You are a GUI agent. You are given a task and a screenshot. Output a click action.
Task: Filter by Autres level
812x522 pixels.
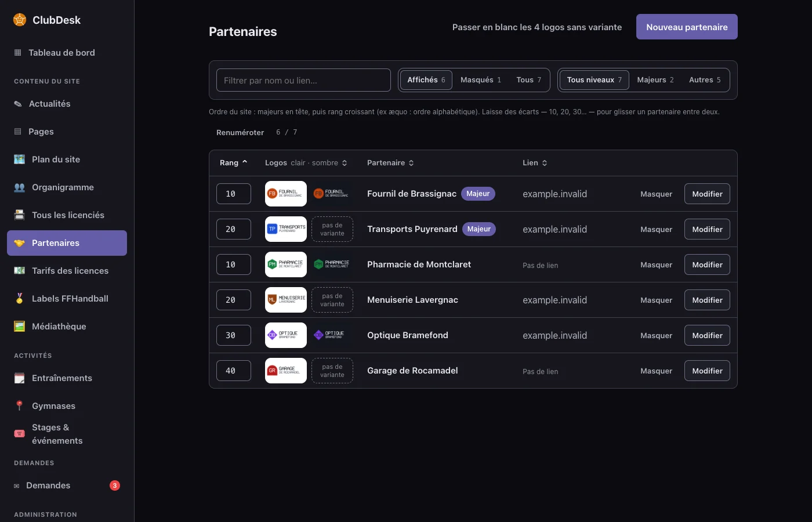click(705, 80)
